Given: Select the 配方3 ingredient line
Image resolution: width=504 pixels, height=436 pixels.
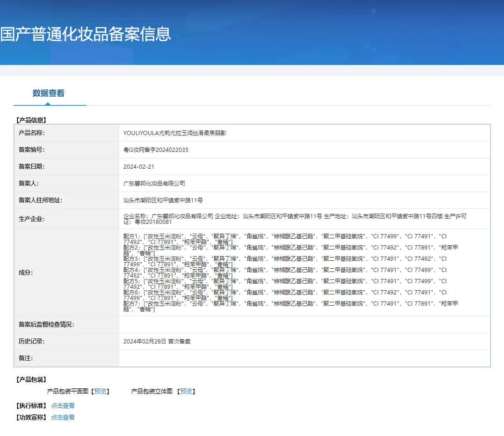Looking at the screenshot, I should tap(285, 262).
